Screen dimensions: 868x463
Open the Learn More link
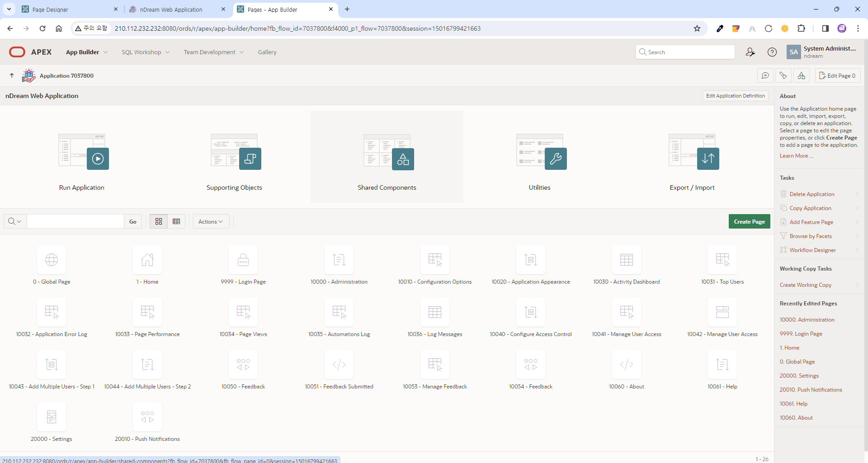[796, 156]
